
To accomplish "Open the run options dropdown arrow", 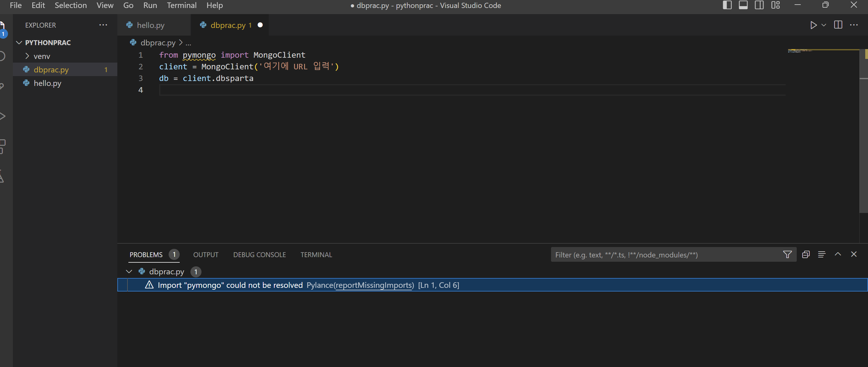I will (x=824, y=25).
